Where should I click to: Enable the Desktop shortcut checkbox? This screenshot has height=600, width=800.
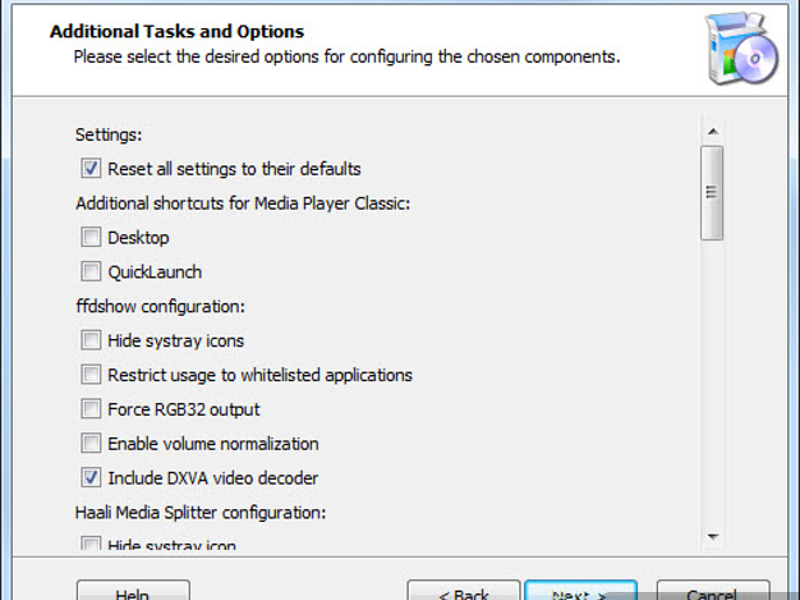coord(91,237)
